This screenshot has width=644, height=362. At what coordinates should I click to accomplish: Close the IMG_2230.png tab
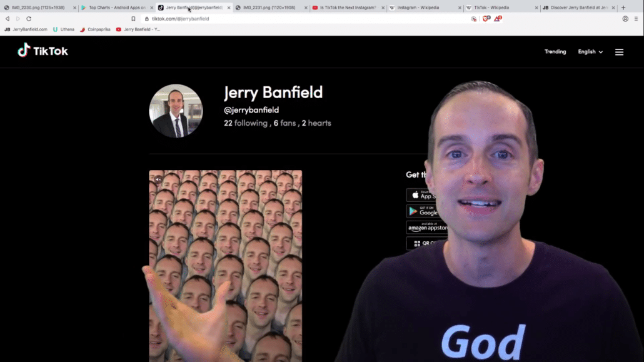pos(74,8)
